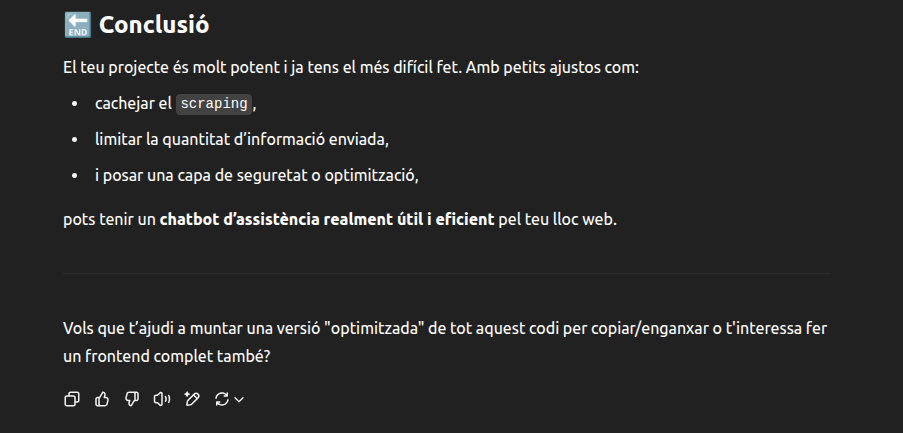This screenshot has width=903, height=433.
Task: Click the Conclusió heading
Action: 154,25
